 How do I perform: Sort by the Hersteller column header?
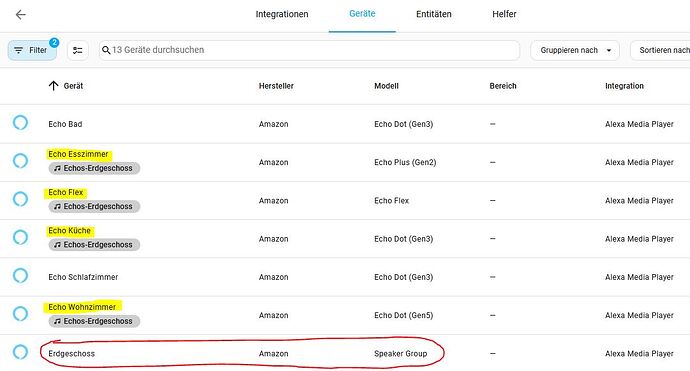(276, 86)
